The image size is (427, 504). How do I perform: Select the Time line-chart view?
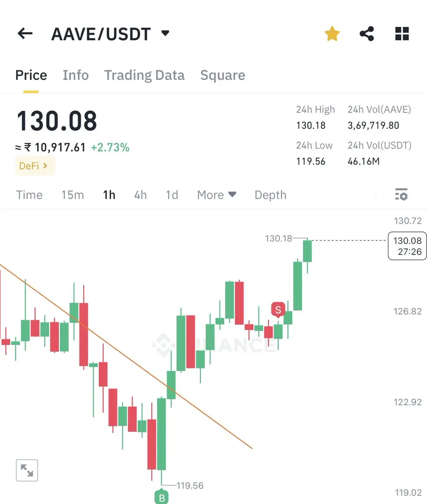29,195
